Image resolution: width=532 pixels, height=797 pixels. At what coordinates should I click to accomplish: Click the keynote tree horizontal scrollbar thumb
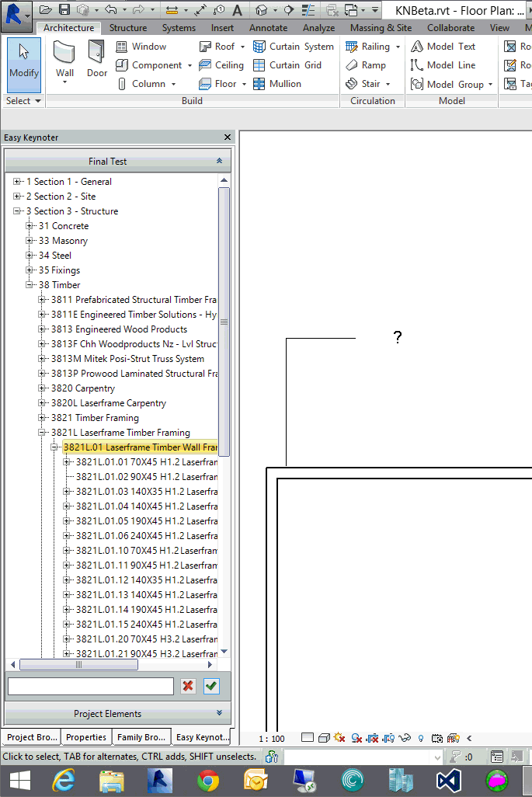[78, 664]
